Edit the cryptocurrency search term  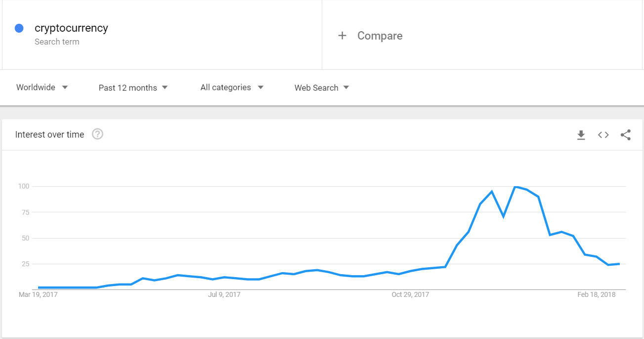[x=71, y=28]
